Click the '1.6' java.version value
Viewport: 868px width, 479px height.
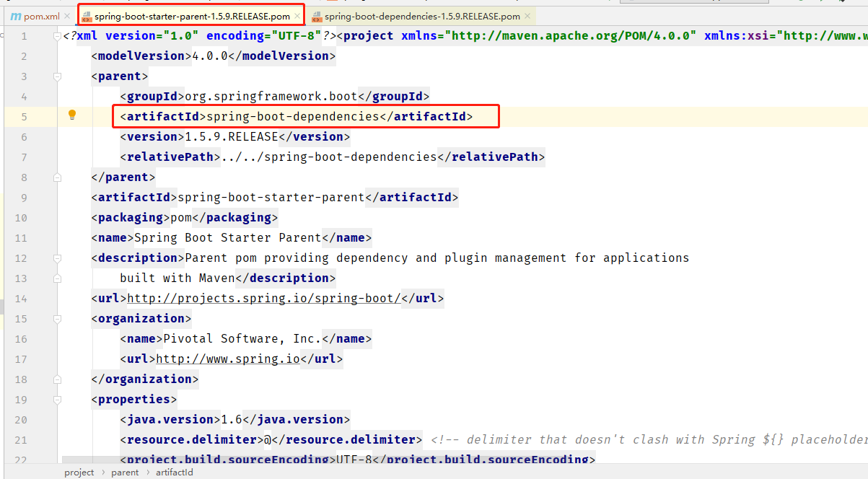[x=231, y=419]
